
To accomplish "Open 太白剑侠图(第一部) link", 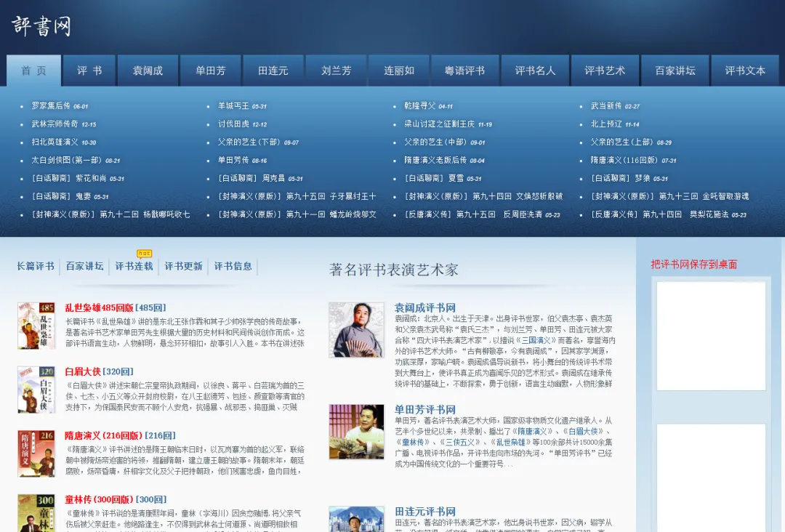I will point(67,160).
